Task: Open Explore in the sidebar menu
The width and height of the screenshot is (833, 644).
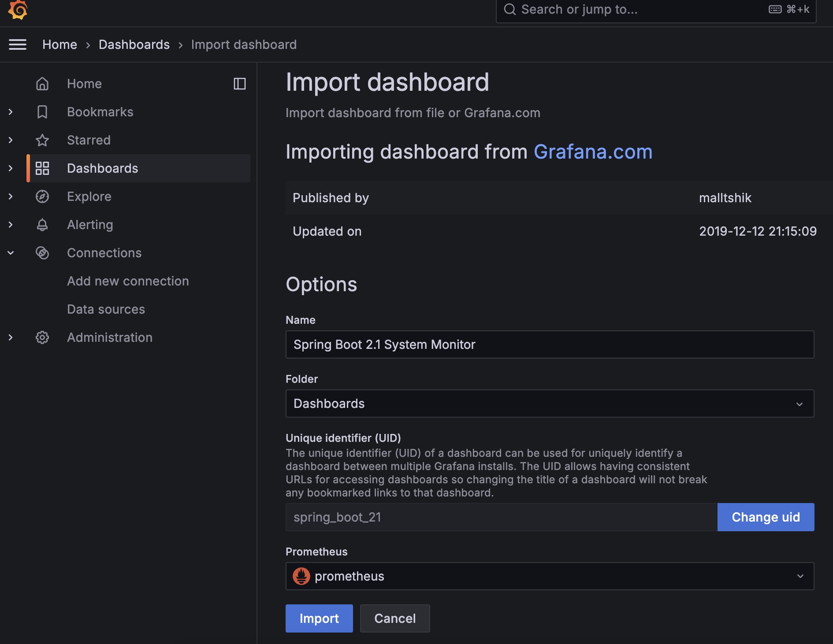Action: [x=89, y=196]
